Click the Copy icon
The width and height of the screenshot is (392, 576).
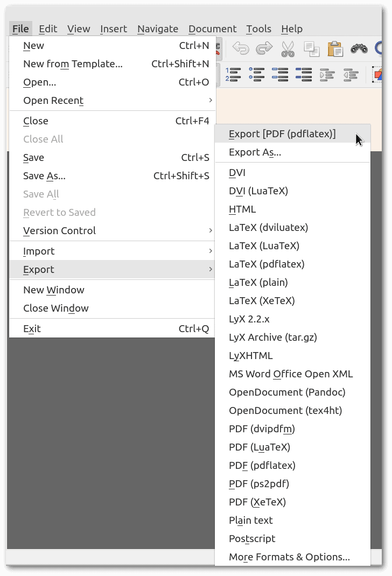(x=312, y=48)
